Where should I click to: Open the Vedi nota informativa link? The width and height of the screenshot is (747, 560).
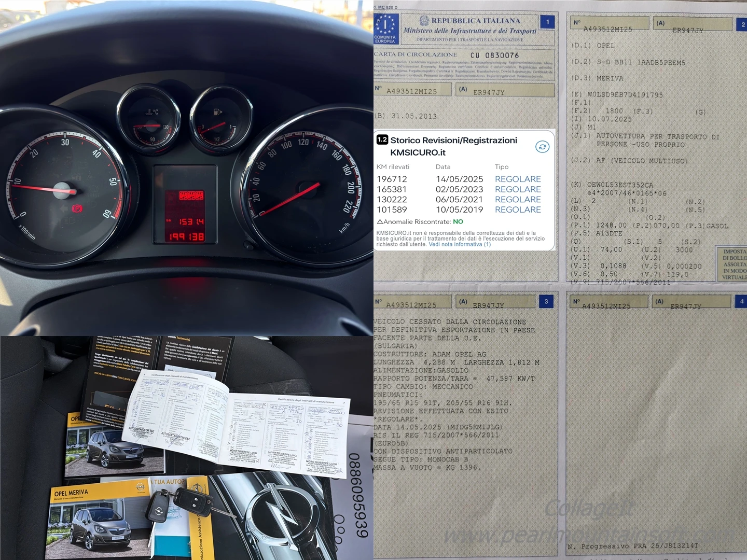click(460, 244)
